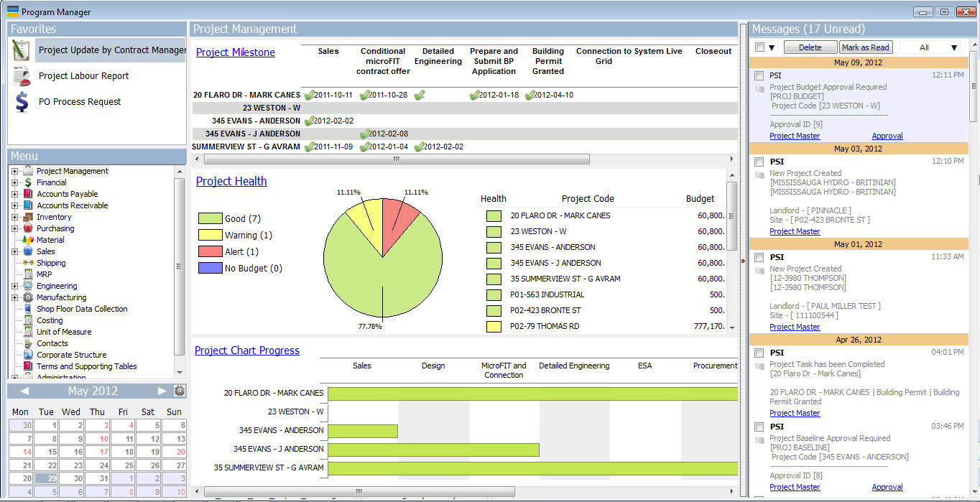Navigate to the next month arrow
The width and height of the screenshot is (980, 502).
[161, 391]
